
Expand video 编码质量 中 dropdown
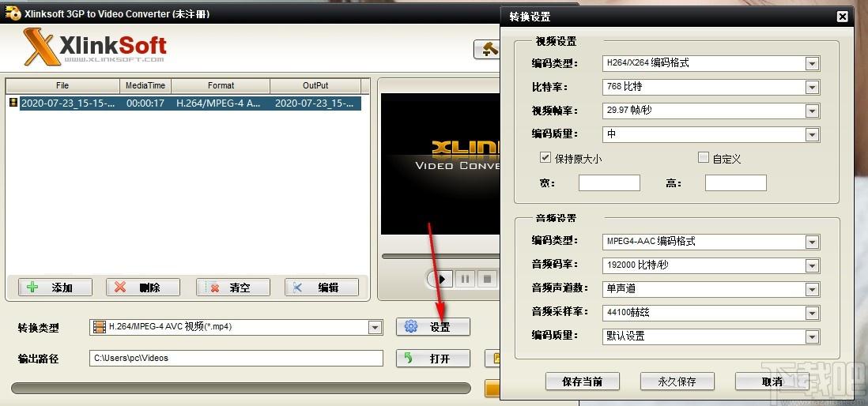tap(812, 135)
